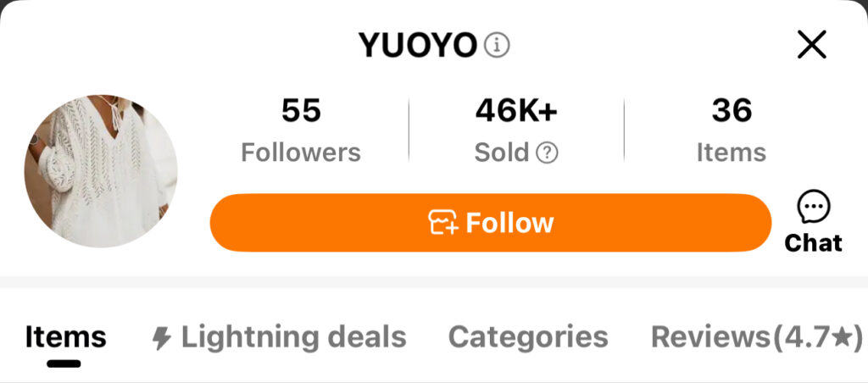868x383 pixels.
Task: Tap the Followers label
Action: tap(301, 153)
